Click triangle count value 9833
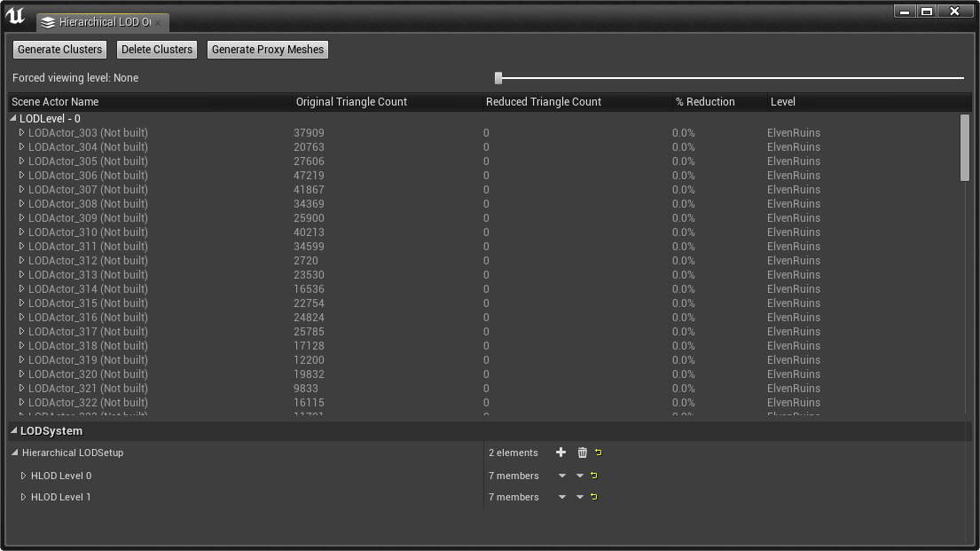Screen dimensions: 980x551 tap(306, 389)
